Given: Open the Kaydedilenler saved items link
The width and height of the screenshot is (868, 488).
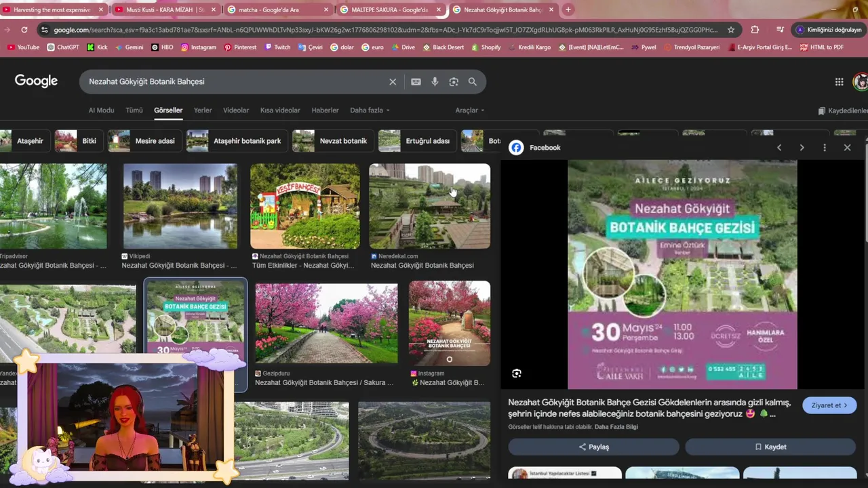Looking at the screenshot, I should [843, 110].
